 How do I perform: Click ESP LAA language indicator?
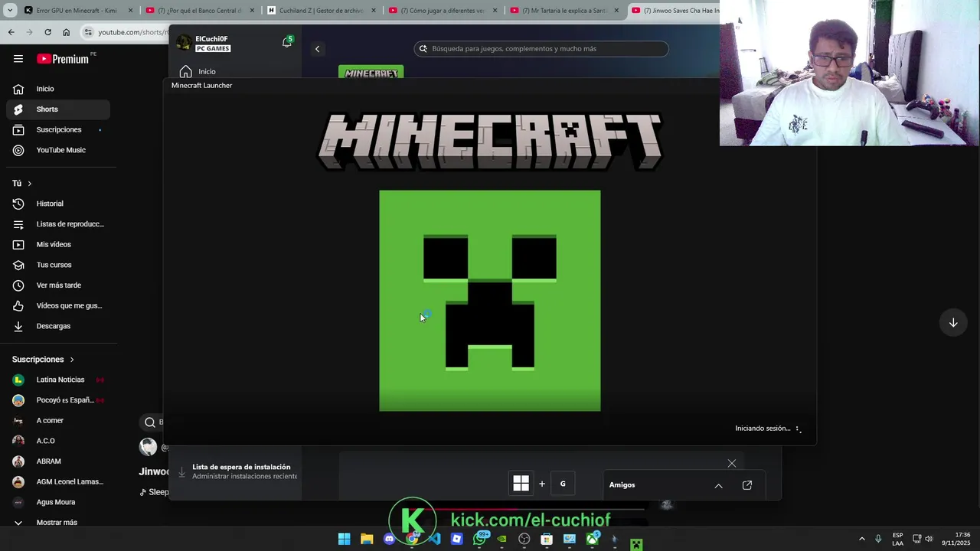coord(897,539)
